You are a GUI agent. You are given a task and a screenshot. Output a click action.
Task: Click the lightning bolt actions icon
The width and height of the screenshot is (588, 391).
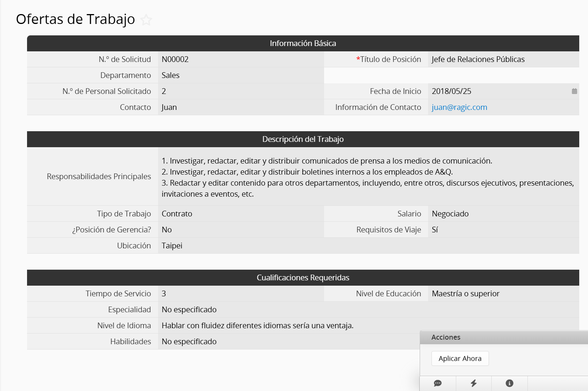pyautogui.click(x=473, y=383)
